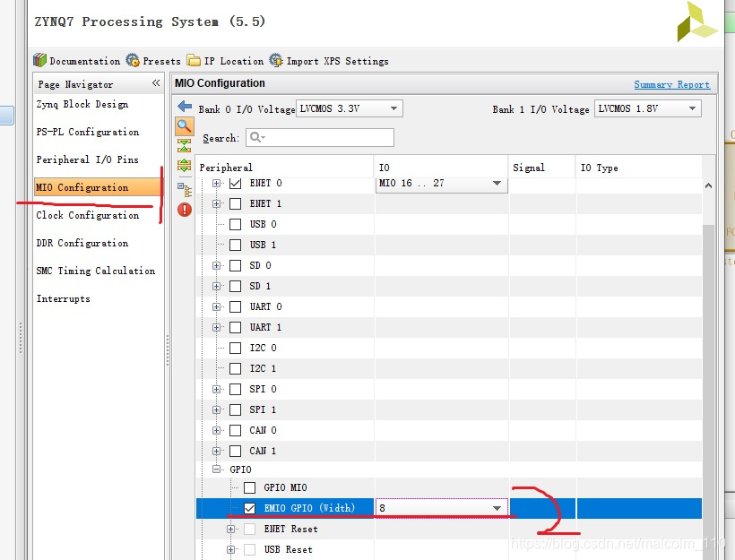
Task: Enable the CAN 1 checkbox
Action: (x=236, y=451)
